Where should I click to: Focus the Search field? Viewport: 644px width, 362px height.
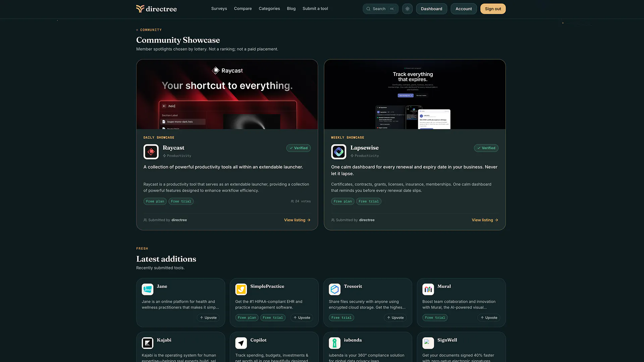pyautogui.click(x=380, y=9)
